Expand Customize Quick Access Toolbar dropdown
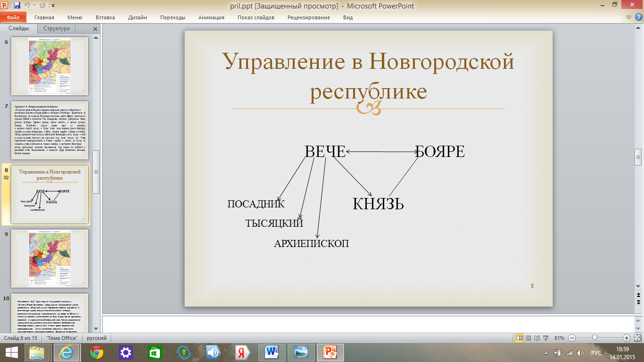Screen dimensions: 644x362 [x=52, y=6]
